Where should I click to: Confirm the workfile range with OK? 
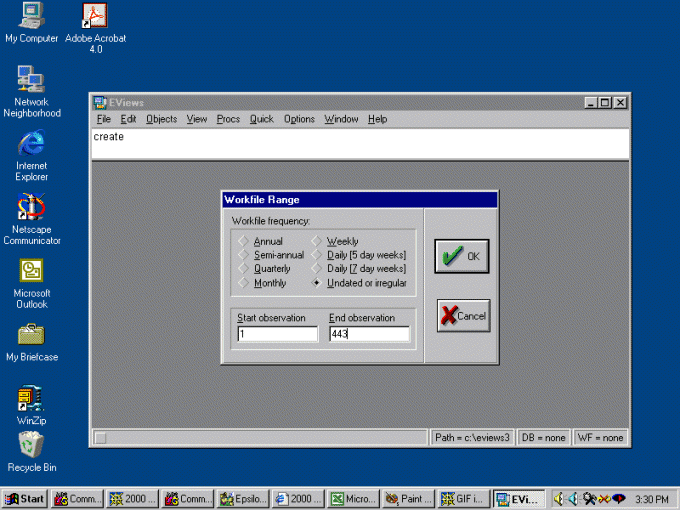pos(461,256)
